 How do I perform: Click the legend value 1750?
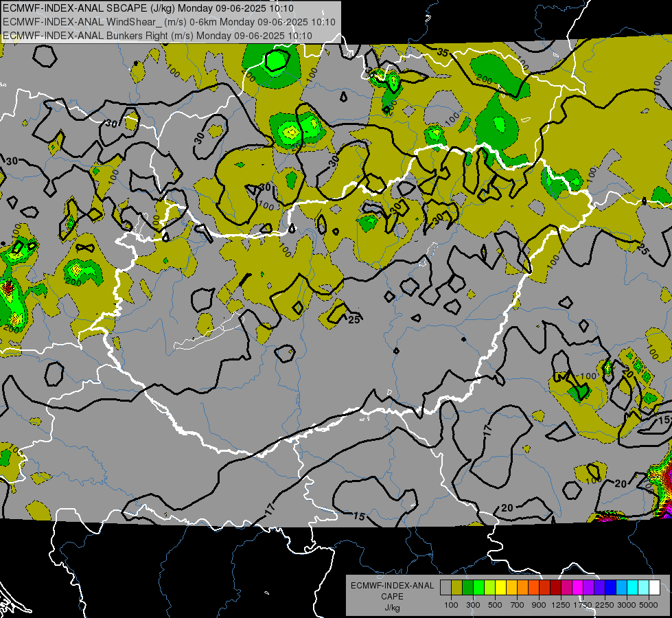[x=583, y=605]
